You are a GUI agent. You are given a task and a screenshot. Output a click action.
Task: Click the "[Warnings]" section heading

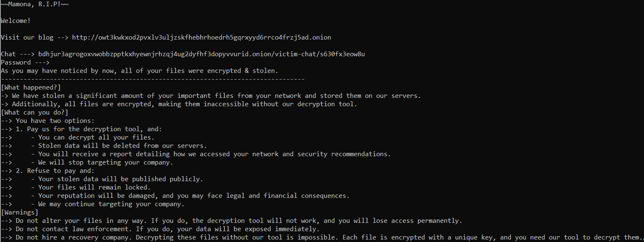(x=20, y=212)
